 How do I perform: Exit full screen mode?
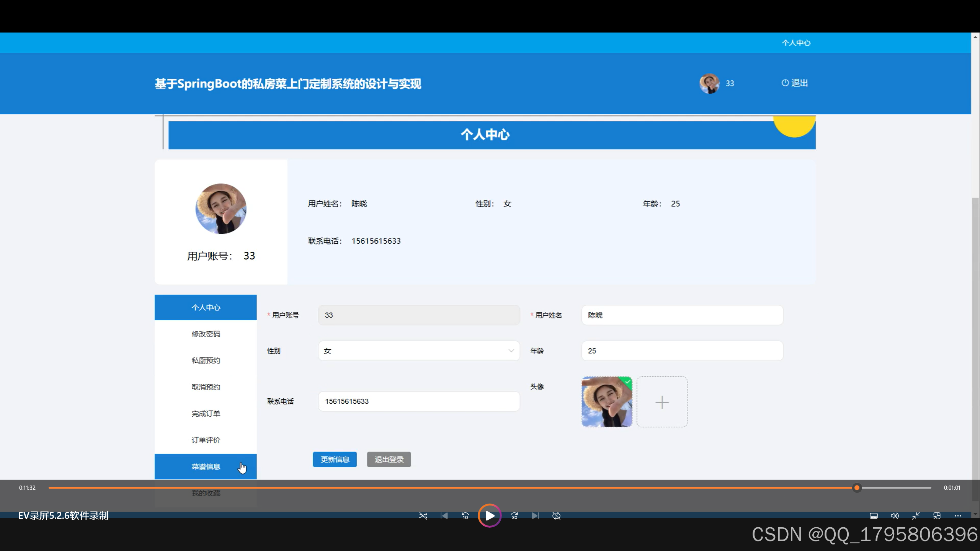(x=916, y=516)
